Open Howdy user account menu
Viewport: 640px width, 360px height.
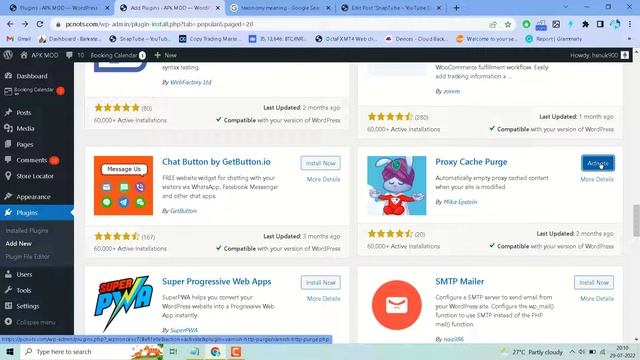click(x=599, y=55)
